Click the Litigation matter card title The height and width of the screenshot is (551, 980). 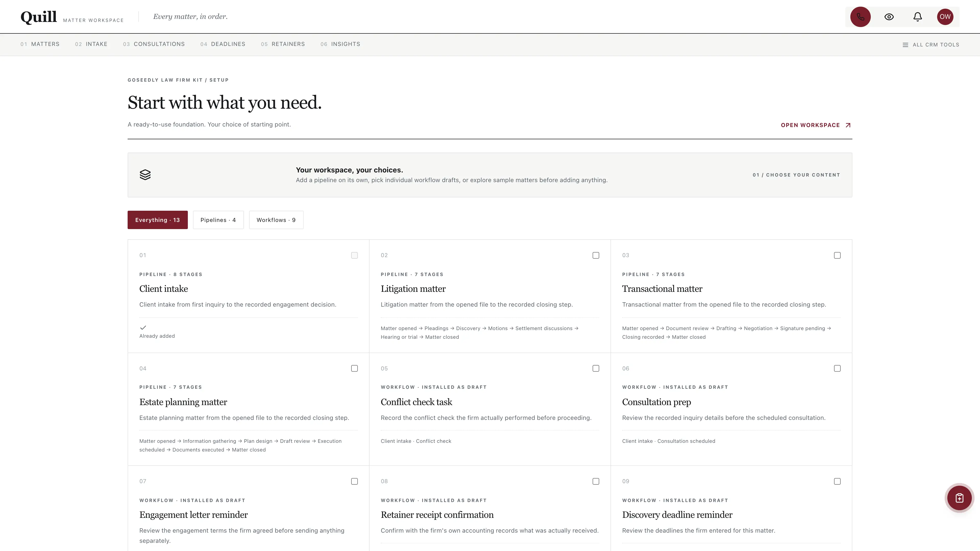click(x=413, y=289)
